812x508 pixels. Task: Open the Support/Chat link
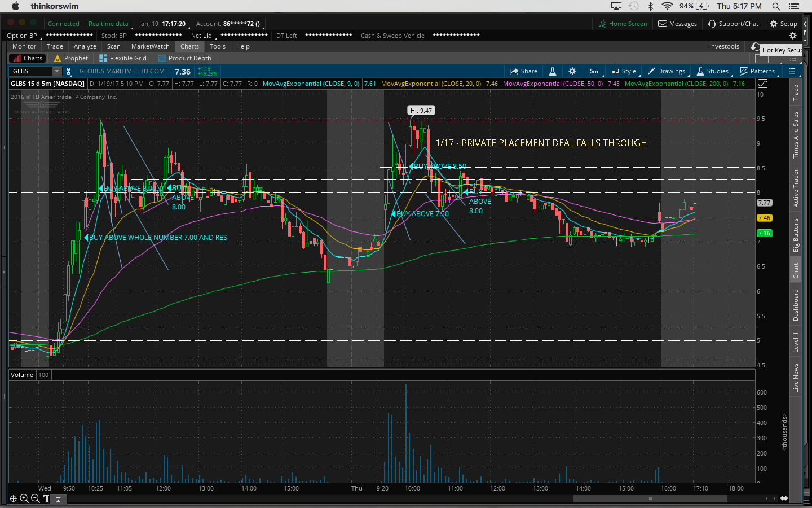point(733,24)
